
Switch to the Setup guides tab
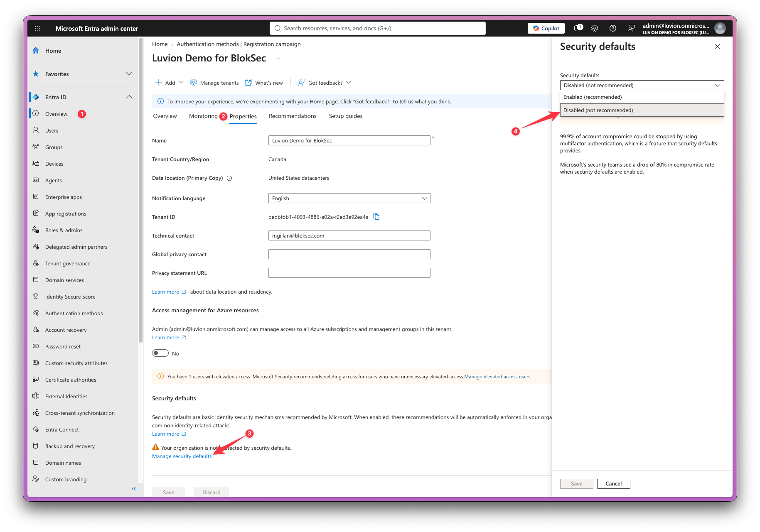pos(346,116)
